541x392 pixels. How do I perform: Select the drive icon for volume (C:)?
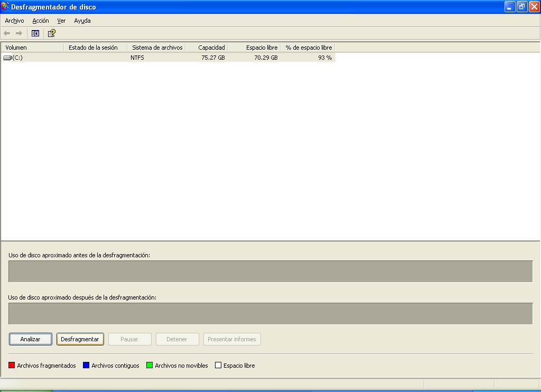7,58
